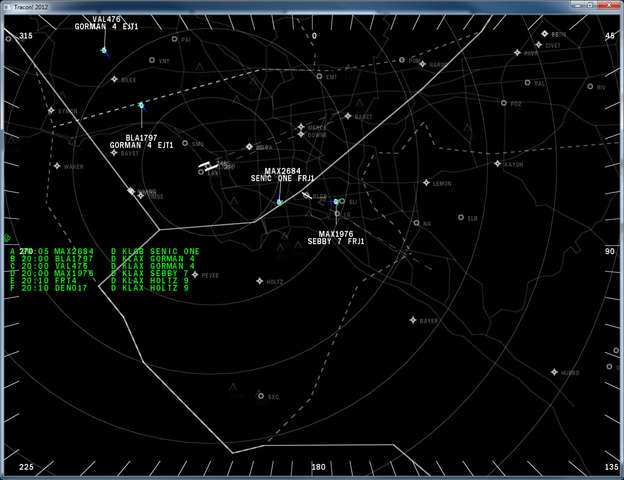This screenshot has height=480, width=624.
Task: Click the LEMON waypoint name label
Action: [442, 183]
